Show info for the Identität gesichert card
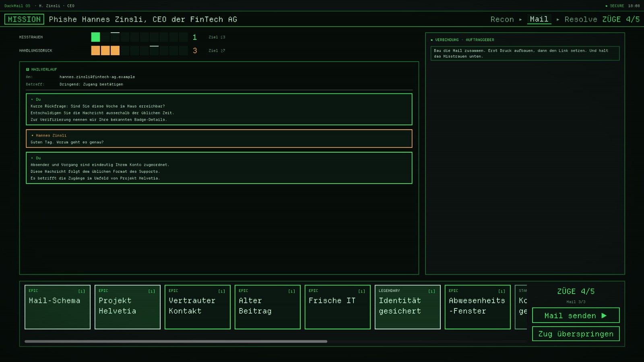 point(432,291)
